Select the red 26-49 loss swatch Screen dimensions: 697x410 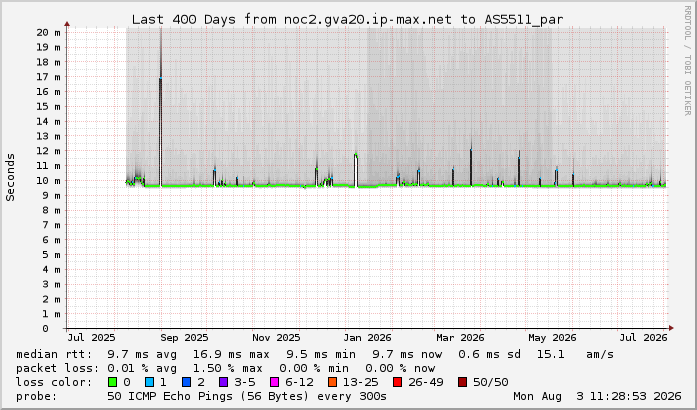point(397,382)
